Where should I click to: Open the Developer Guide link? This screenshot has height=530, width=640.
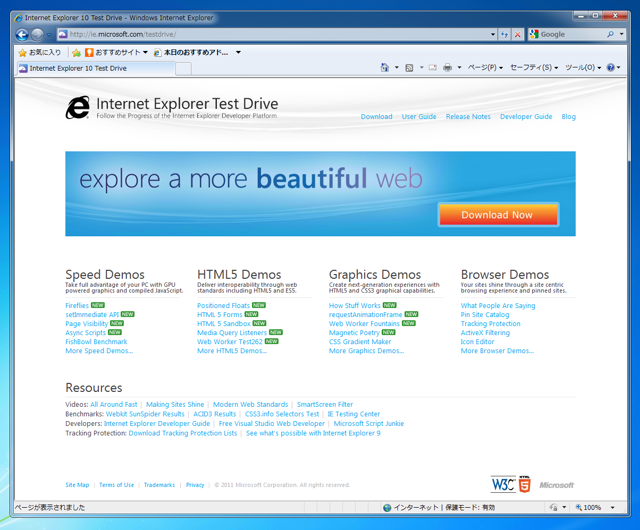pos(526,117)
